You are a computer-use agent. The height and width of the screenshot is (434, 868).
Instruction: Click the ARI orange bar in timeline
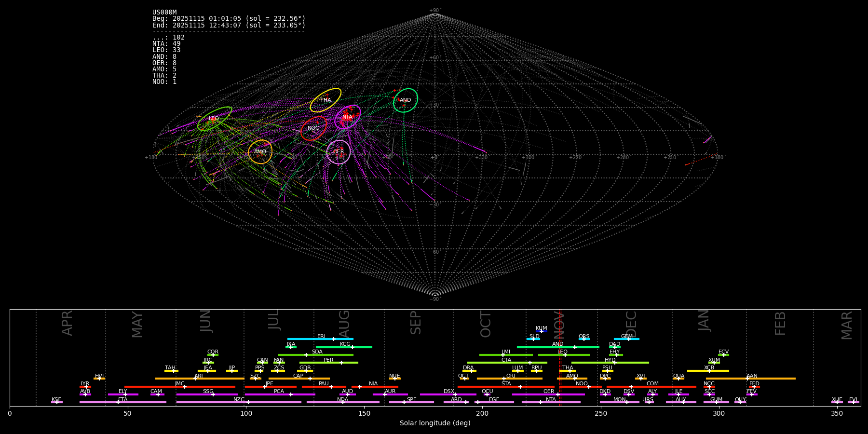[x=200, y=379]
